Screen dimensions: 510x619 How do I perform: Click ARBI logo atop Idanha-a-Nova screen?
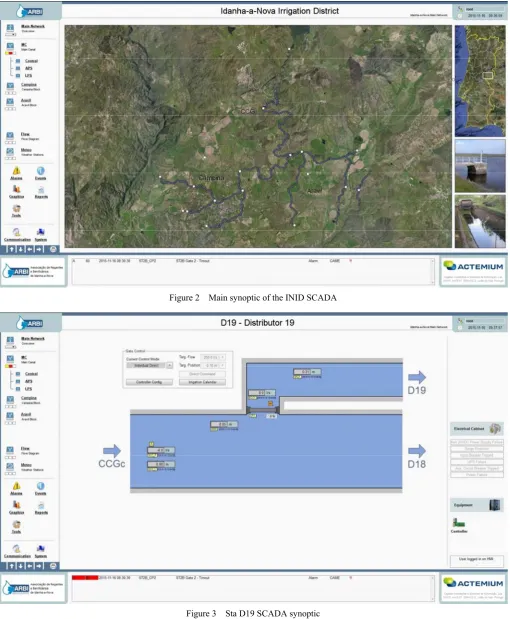point(30,11)
